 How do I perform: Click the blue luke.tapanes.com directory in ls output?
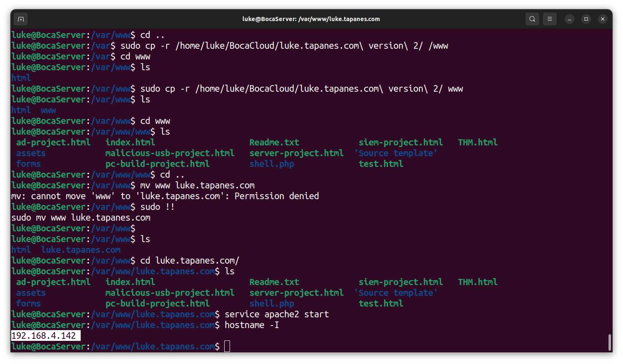click(81, 250)
